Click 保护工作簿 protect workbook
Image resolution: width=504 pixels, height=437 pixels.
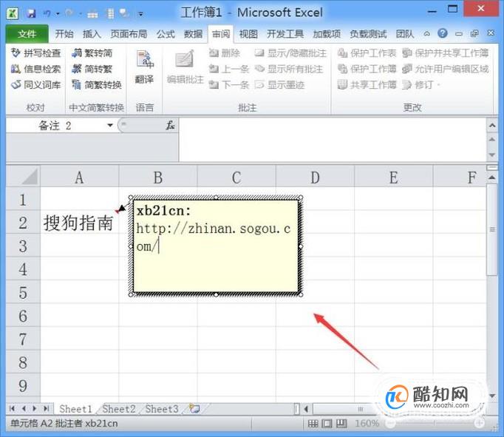pyautogui.click(x=367, y=69)
